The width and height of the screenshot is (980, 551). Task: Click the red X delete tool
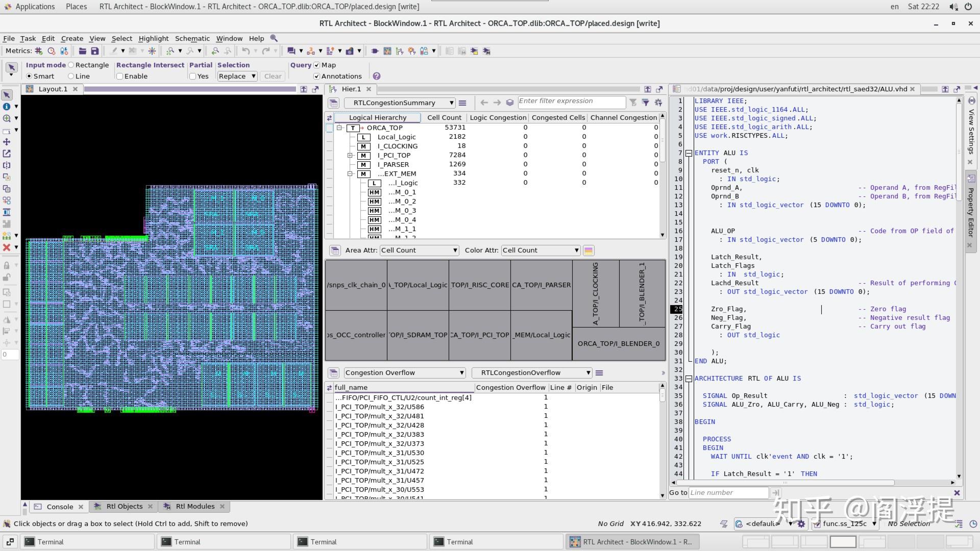(7, 247)
